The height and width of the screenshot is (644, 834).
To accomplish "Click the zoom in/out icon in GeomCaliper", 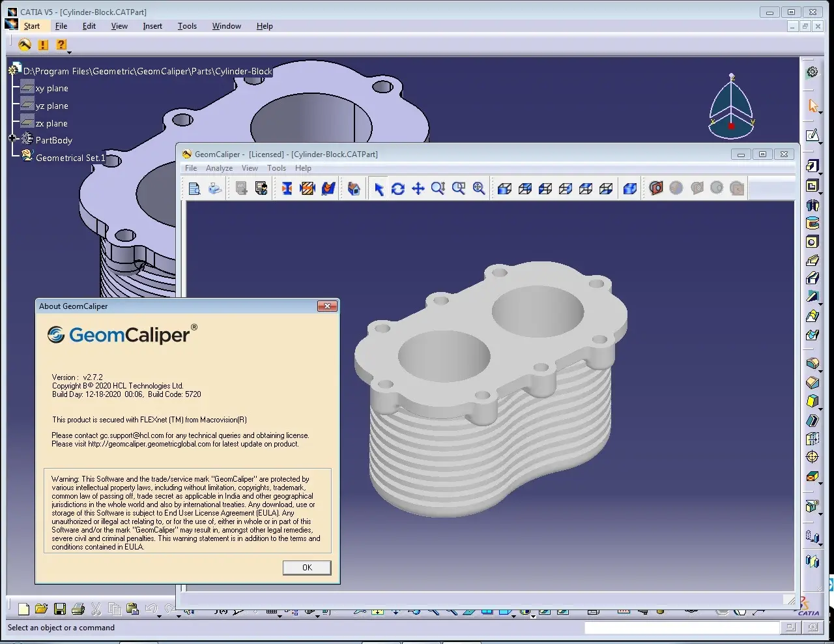I will tap(438, 188).
